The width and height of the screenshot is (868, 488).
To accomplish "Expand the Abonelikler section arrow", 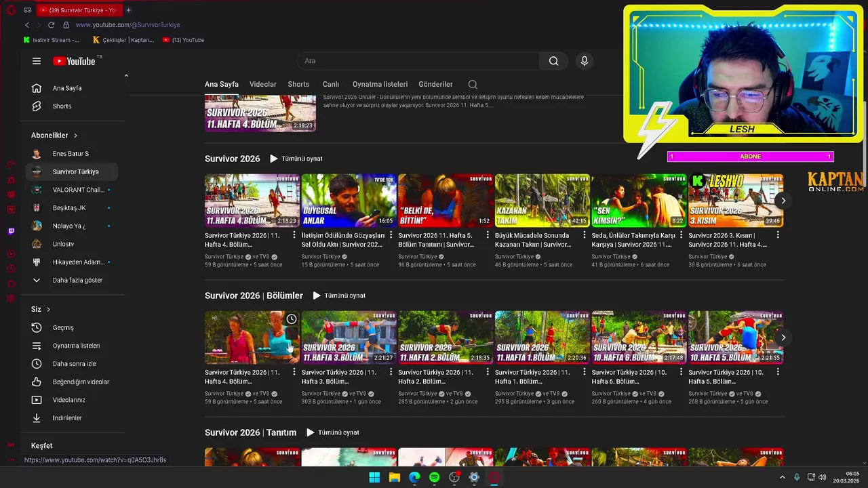I will (75, 136).
